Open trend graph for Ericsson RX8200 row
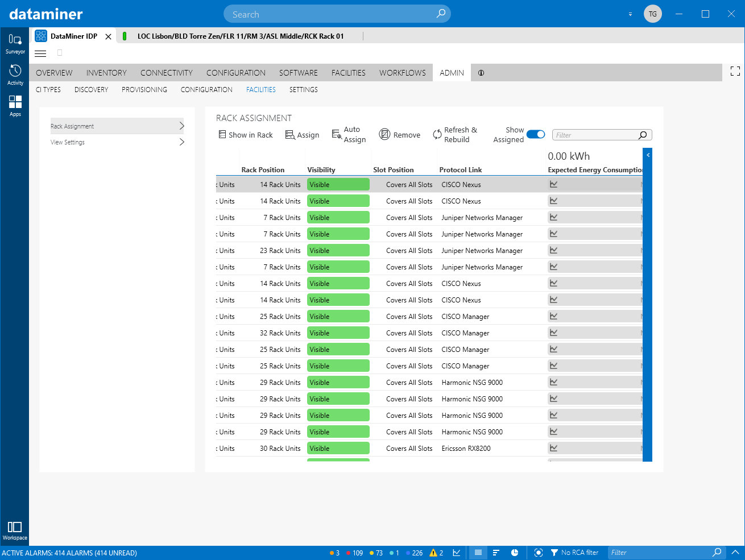Image resolution: width=745 pixels, height=560 pixels. tap(553, 448)
